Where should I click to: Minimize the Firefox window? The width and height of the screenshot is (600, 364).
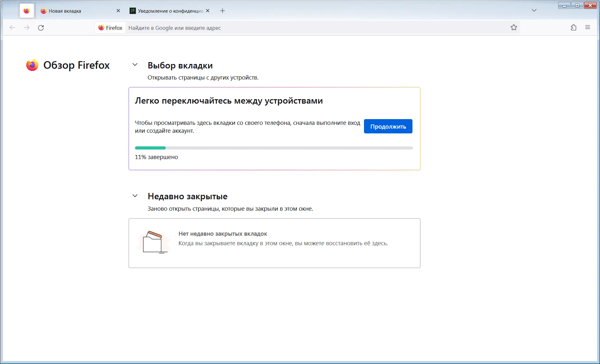tap(564, 5)
